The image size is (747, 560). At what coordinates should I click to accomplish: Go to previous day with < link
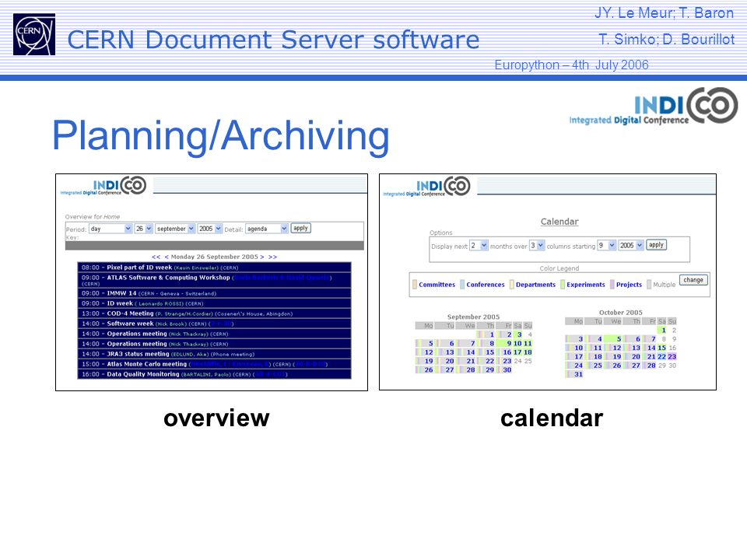[167, 257]
